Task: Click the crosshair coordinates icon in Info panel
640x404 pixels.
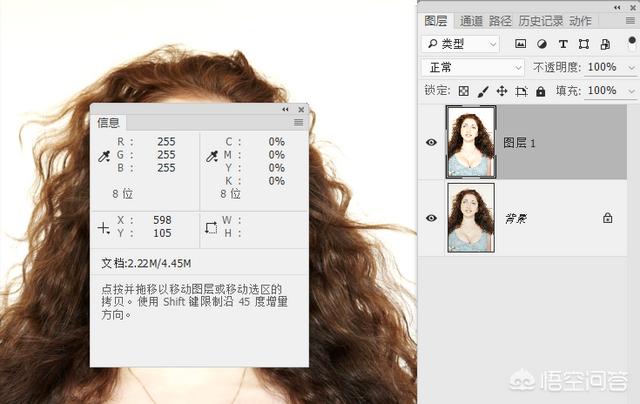Action: click(x=103, y=227)
